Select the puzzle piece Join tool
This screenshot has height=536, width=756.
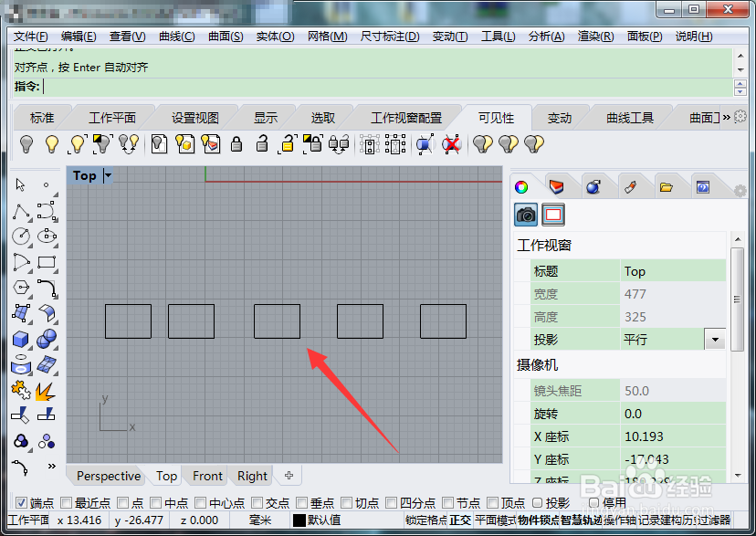(21, 391)
